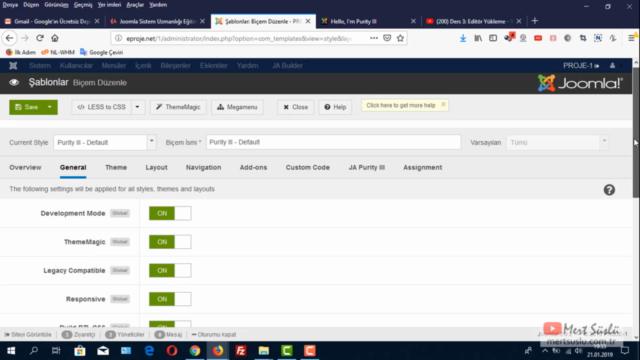Open File Explorer from the taskbar
The width and height of the screenshot is (640, 360).
[264, 351]
